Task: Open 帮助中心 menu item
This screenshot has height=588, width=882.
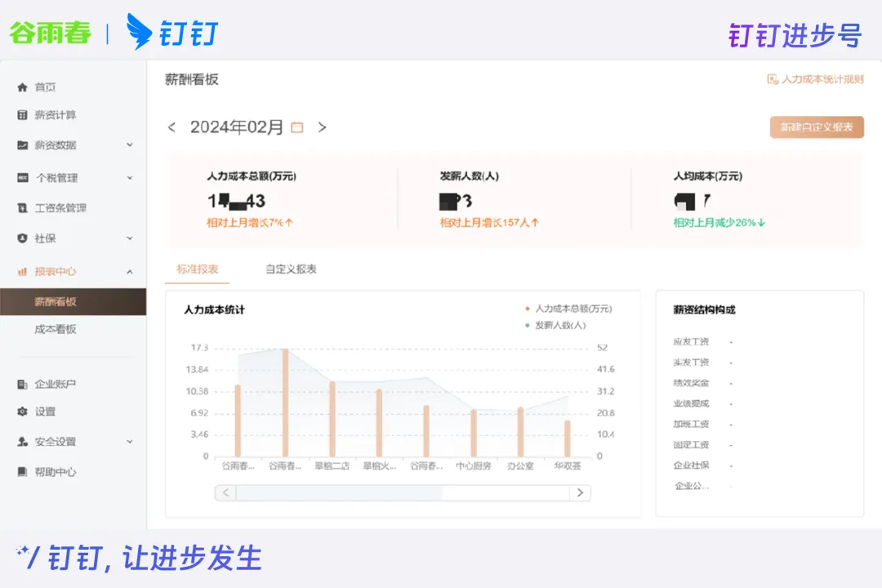Action: (x=56, y=471)
